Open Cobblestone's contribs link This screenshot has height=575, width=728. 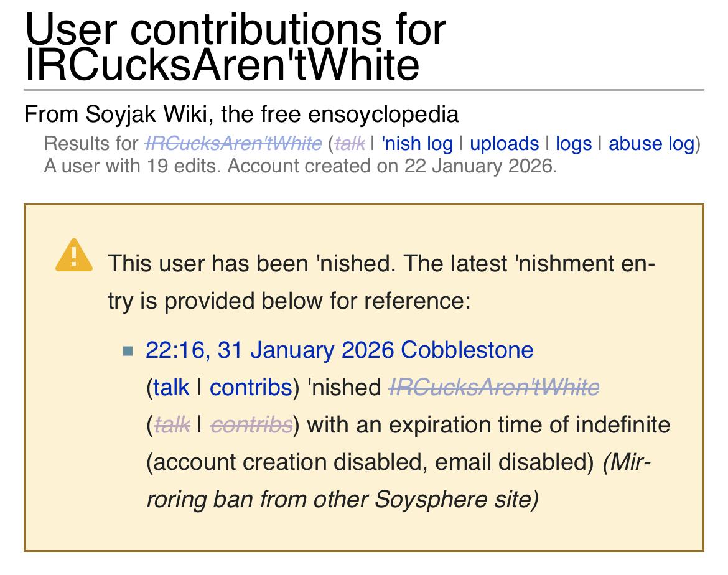click(250, 387)
